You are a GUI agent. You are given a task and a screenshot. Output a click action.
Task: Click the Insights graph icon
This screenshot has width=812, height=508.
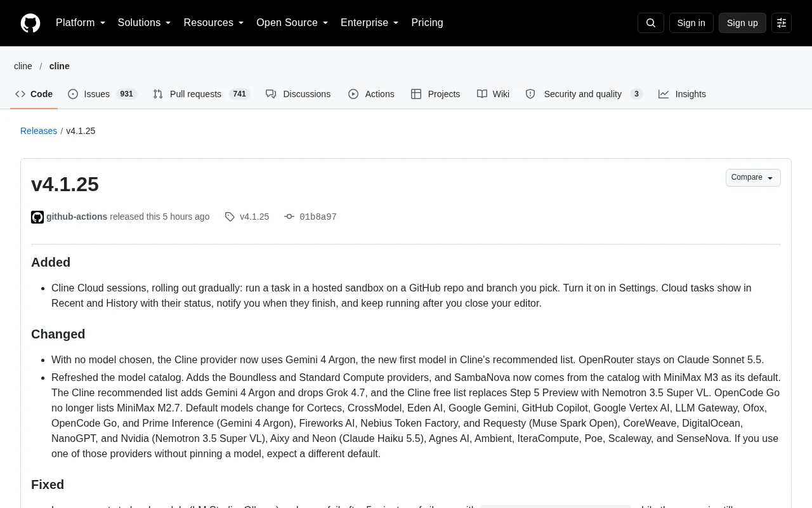pyautogui.click(x=664, y=94)
